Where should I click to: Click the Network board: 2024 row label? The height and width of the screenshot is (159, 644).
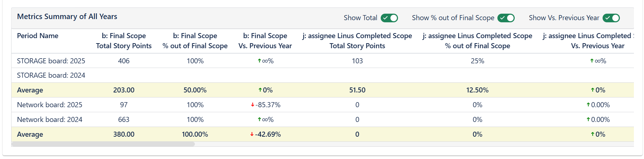coord(49,119)
